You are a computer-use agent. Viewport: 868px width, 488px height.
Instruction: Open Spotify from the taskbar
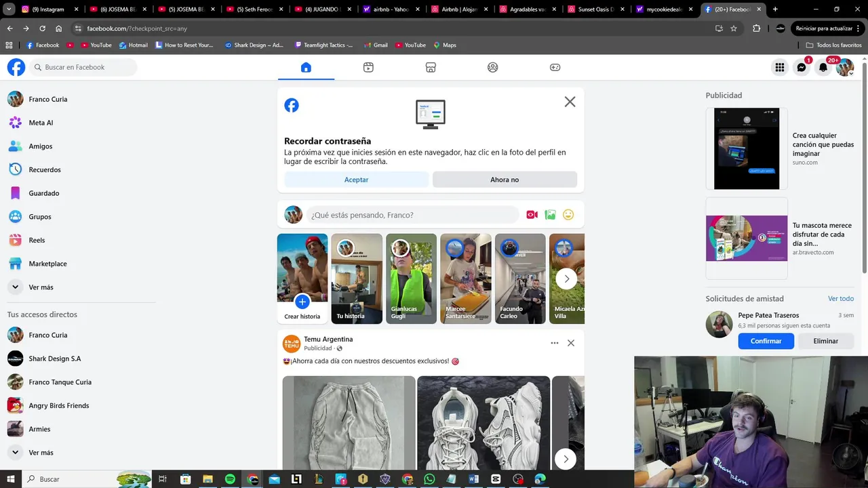click(230, 479)
